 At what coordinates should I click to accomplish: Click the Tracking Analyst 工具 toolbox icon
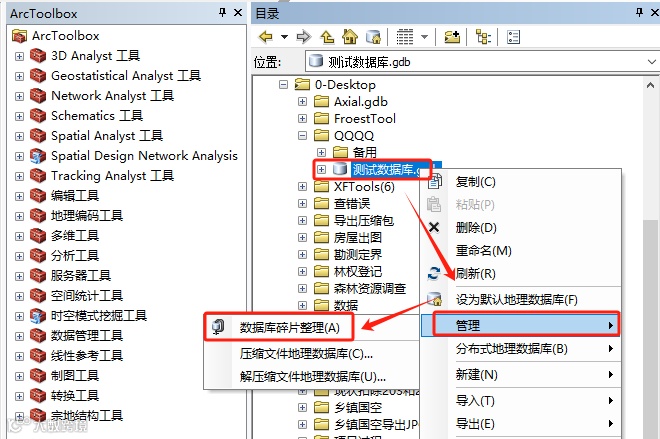click(x=38, y=176)
